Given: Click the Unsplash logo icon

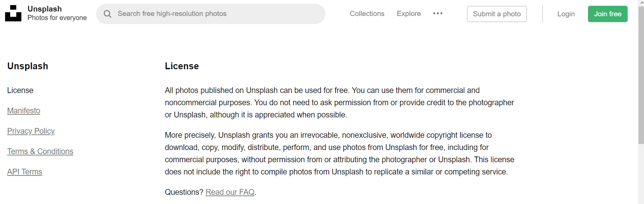Looking at the screenshot, I should click(13, 13).
